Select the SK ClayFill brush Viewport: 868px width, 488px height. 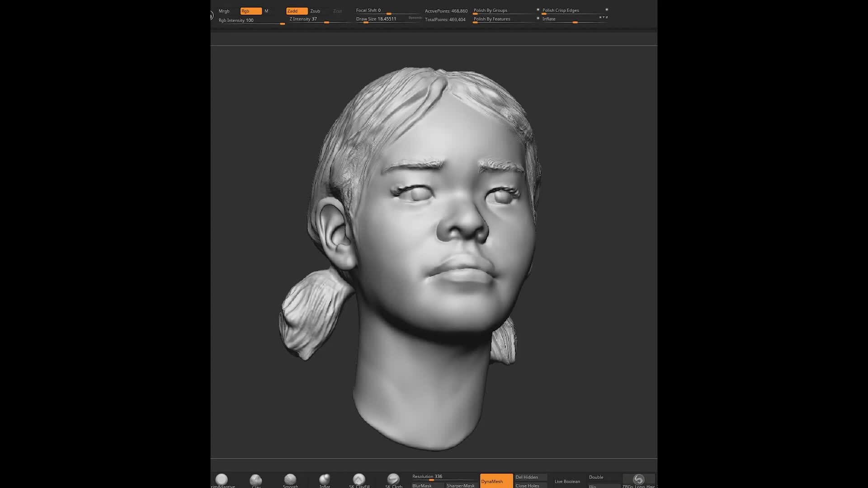click(359, 480)
